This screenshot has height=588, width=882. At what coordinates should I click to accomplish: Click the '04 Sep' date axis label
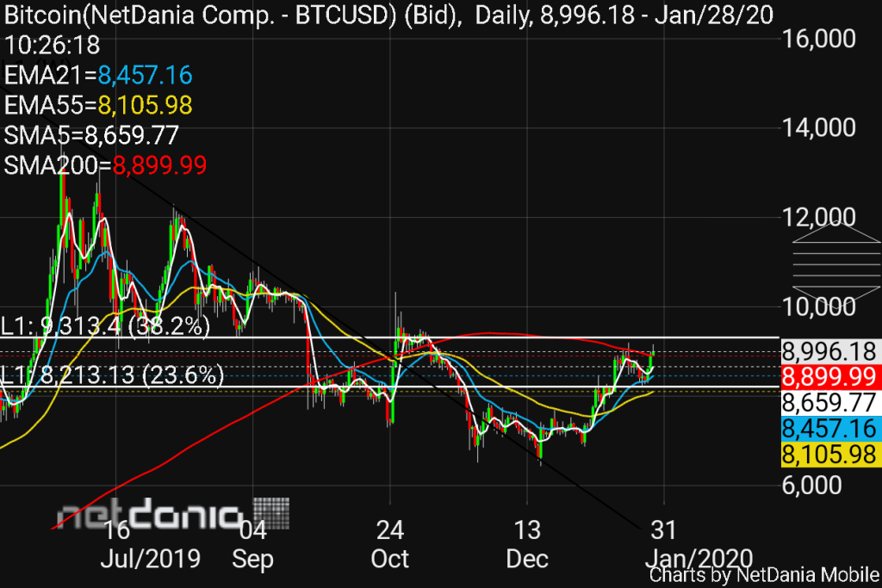pyautogui.click(x=252, y=544)
